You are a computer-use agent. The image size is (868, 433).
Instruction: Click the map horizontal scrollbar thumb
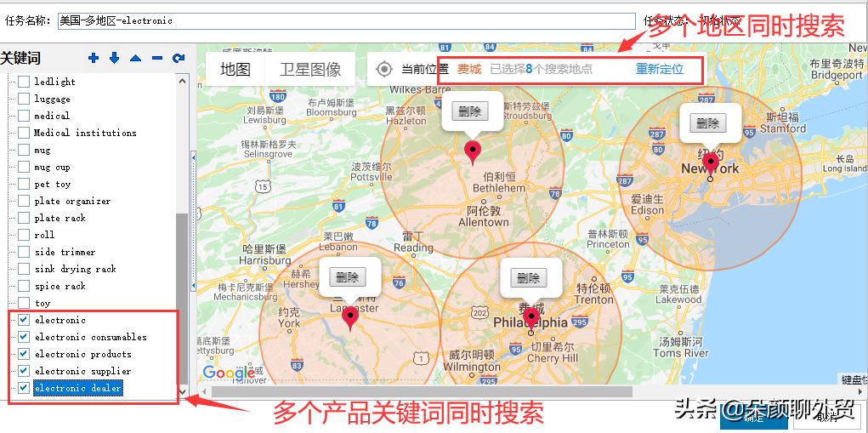pyautogui.click(x=422, y=392)
